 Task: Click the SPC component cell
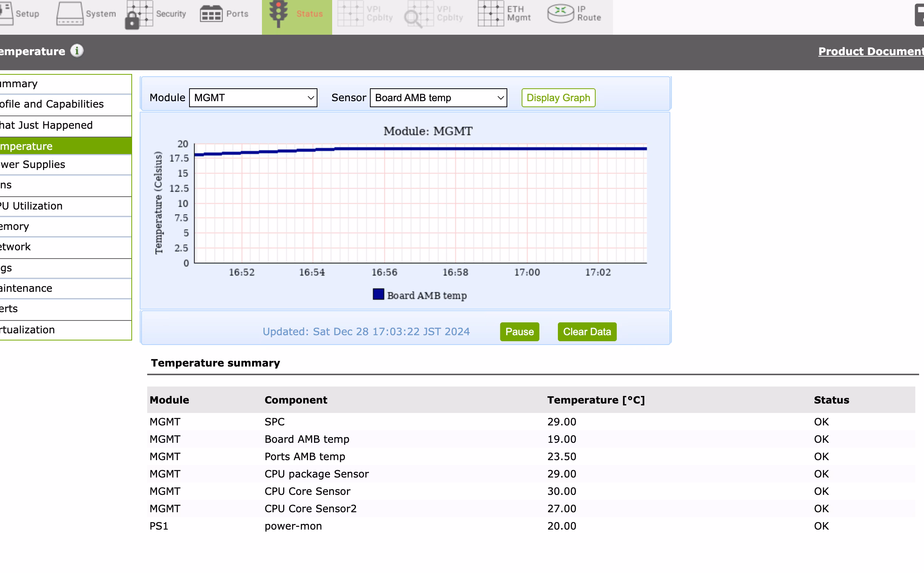point(275,422)
